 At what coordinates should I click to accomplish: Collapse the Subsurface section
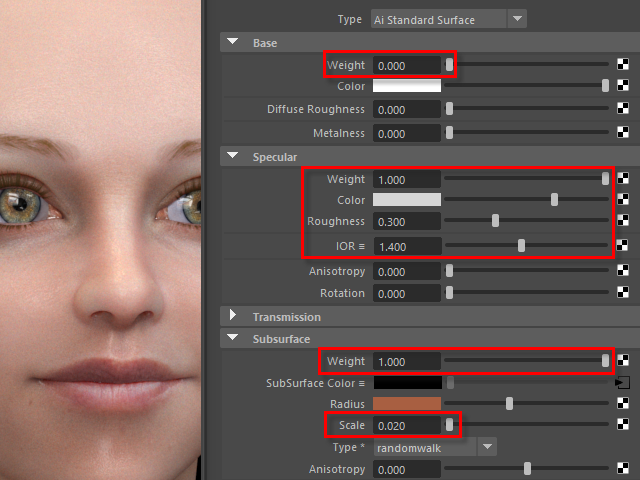(x=233, y=338)
